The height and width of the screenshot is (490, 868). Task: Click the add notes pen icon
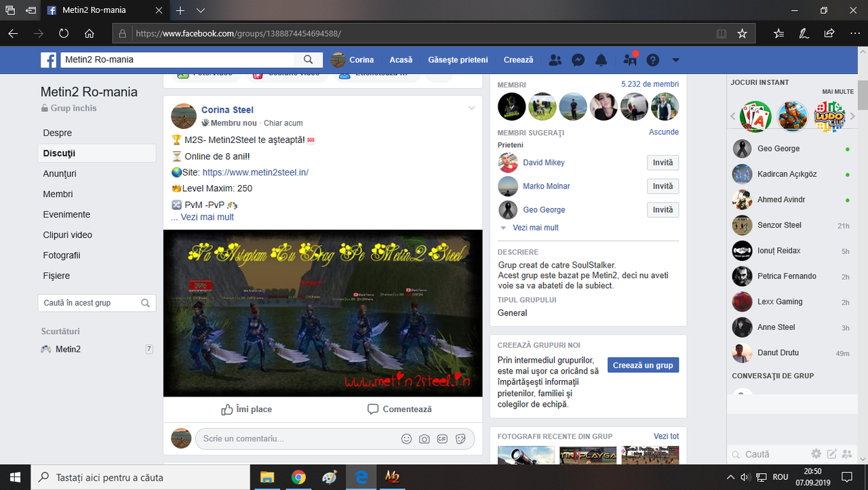[x=804, y=33]
